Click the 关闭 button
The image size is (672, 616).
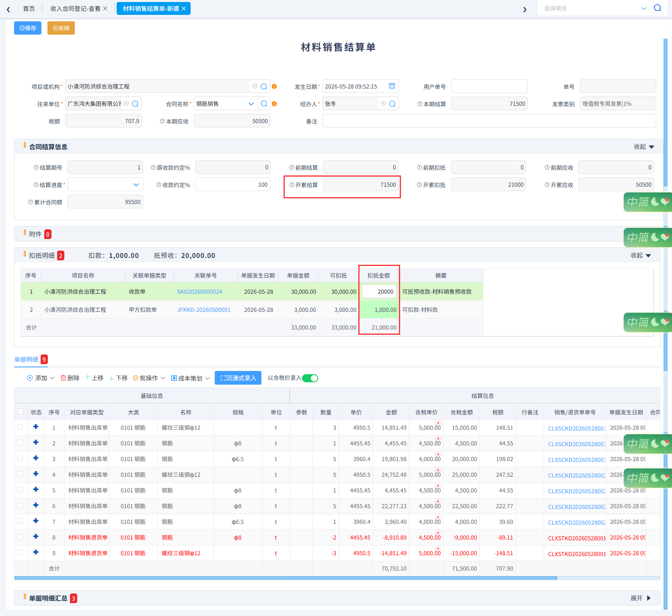tap(61, 28)
